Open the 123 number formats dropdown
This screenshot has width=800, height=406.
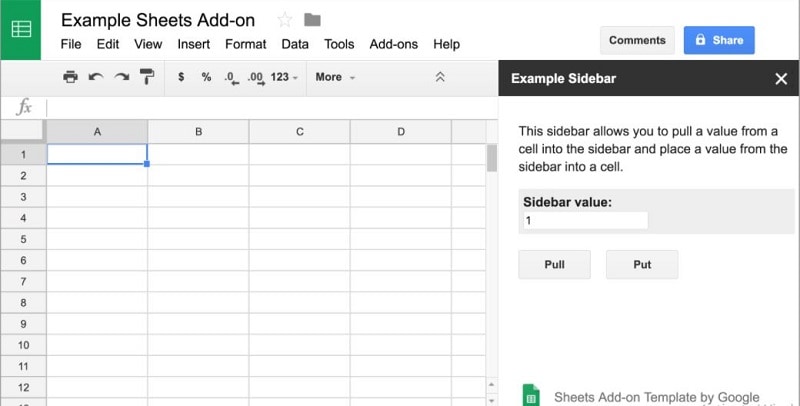coord(284,77)
